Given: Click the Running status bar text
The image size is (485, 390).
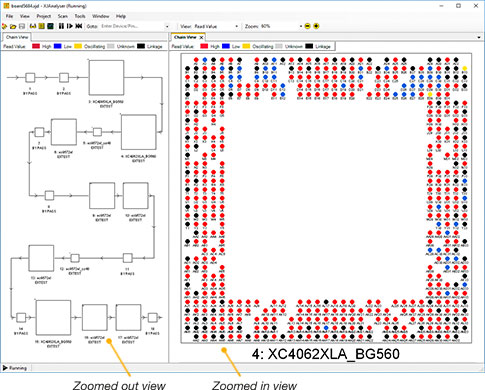Looking at the screenshot, I should click(x=18, y=368).
